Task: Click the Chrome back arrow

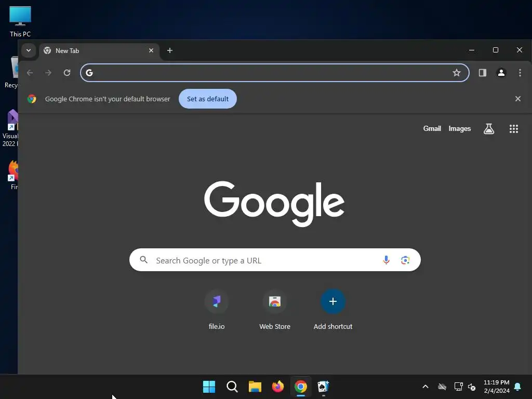Action: [x=30, y=73]
